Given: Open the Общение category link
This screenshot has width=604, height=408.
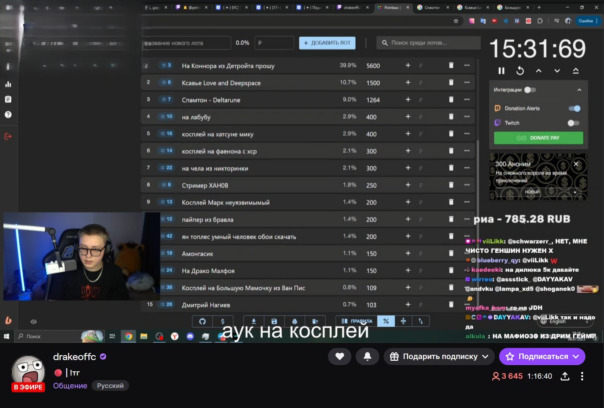Looking at the screenshot, I should tap(70, 385).
